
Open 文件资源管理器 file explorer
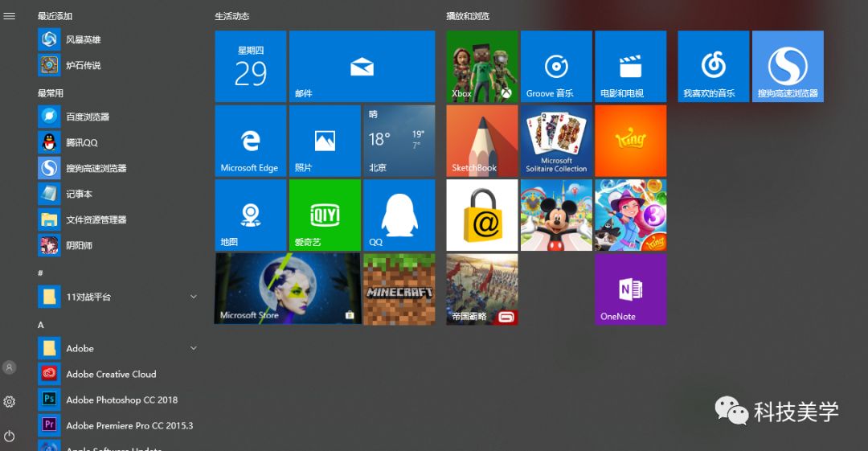(x=117, y=219)
